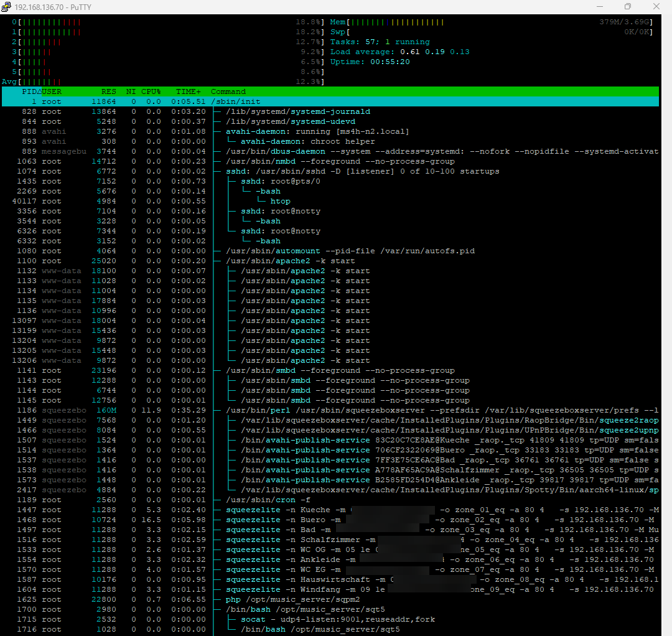Click the PID column header in htop
Screen dimensions: 672x636
(x=31, y=91)
